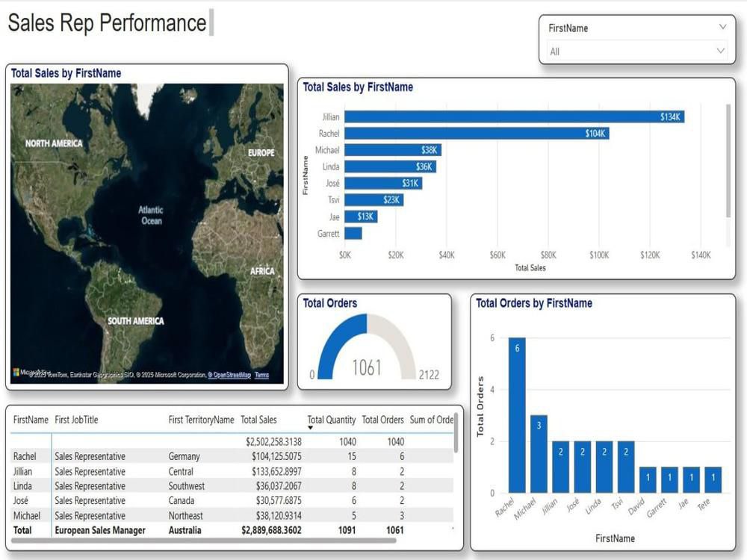Click the $2,502,258.3138 blank-row sales value
This screenshot has width=747, height=560.
(x=273, y=441)
